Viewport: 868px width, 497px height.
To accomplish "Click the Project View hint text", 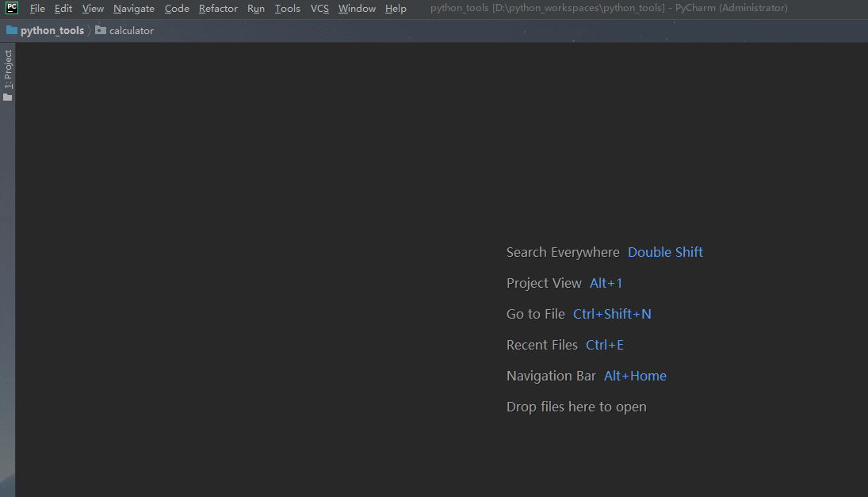I will (x=544, y=283).
